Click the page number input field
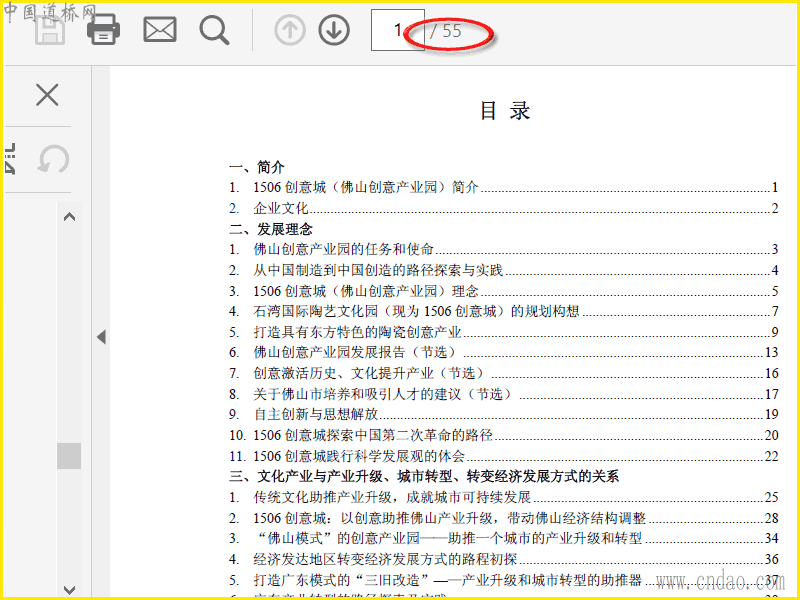Viewport: 800px width, 600px height. point(397,30)
